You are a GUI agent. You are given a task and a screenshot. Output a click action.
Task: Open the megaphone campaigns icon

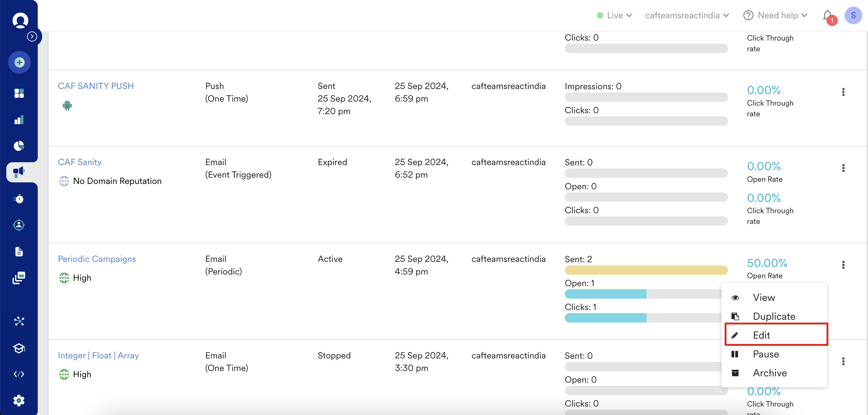(x=19, y=172)
